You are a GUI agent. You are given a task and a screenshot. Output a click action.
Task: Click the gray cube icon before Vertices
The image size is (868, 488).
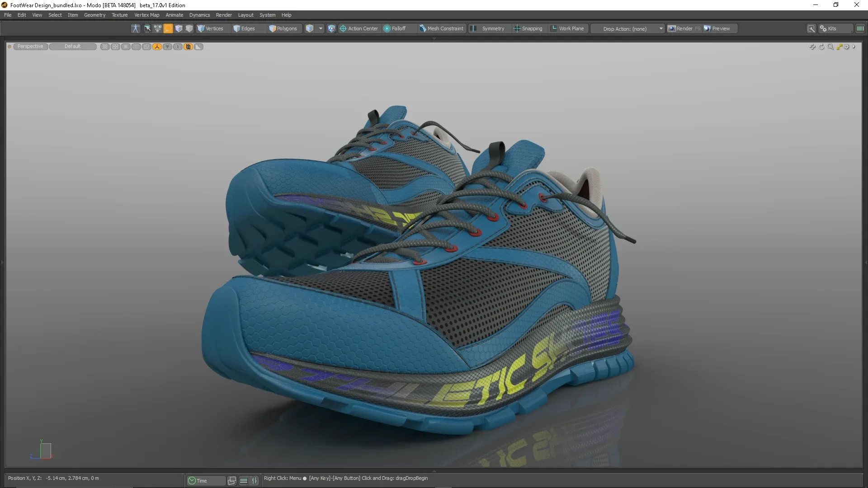point(189,28)
